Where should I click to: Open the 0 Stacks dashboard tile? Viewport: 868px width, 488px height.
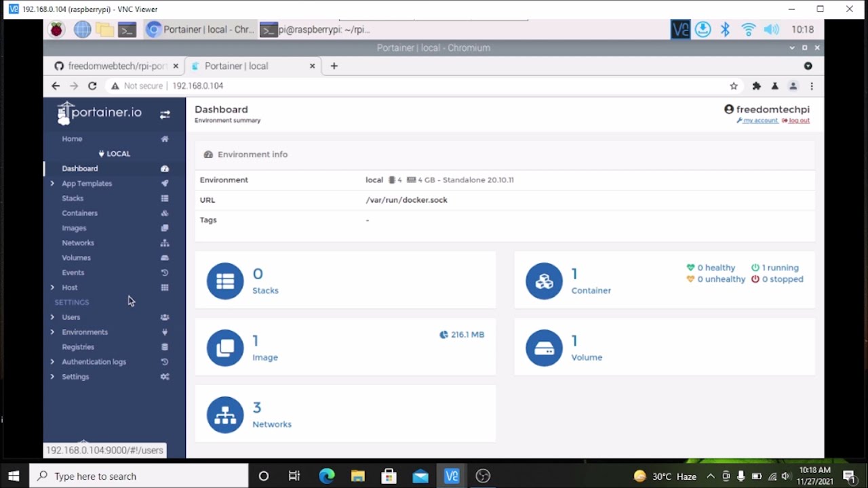coord(345,281)
